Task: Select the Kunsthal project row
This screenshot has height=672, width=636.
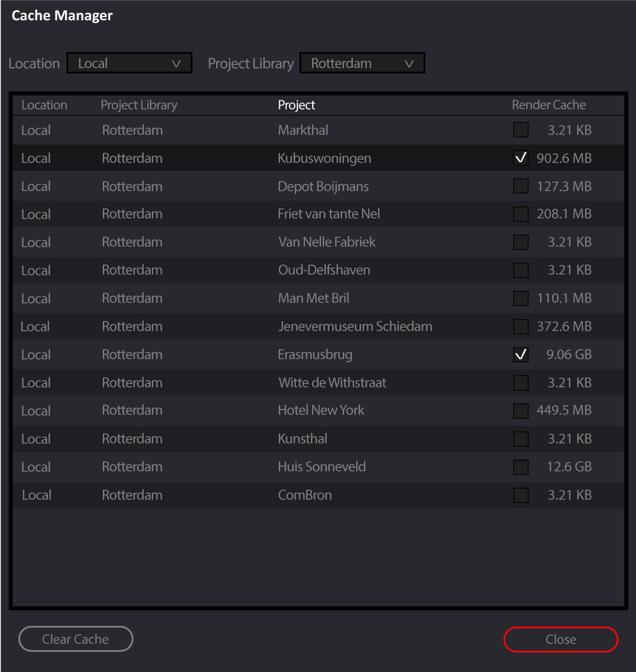Action: pyautogui.click(x=302, y=438)
